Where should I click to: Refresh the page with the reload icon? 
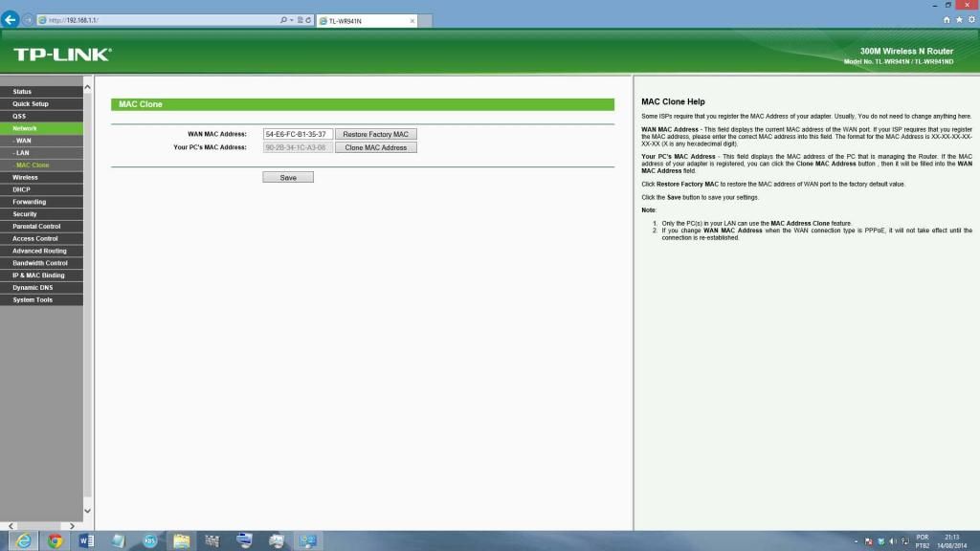click(308, 20)
